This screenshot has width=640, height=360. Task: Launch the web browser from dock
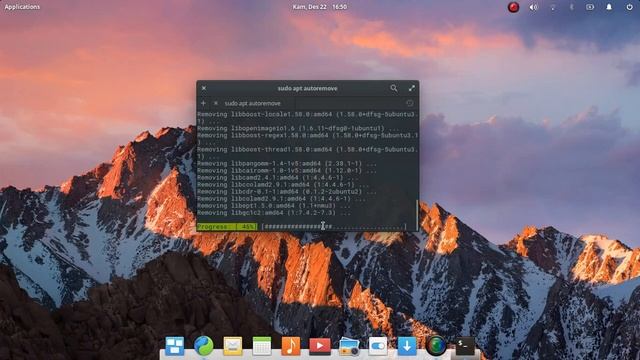tap(204, 346)
